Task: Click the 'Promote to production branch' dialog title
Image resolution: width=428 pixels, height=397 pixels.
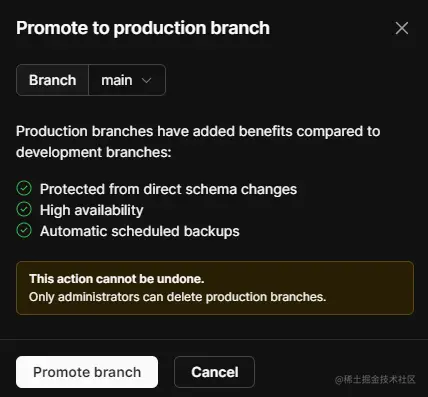Action: pyautogui.click(x=143, y=28)
